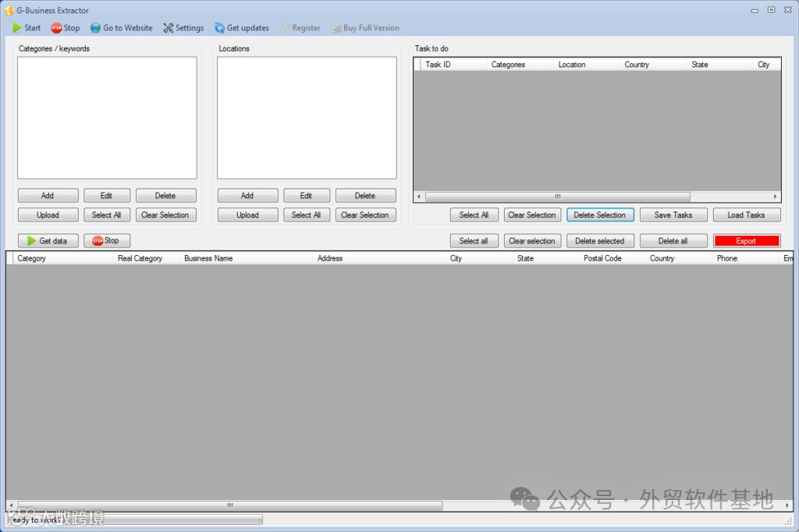Click Clear Selection under Task to do
Screen dimensions: 799x532
pyautogui.click(x=532, y=215)
